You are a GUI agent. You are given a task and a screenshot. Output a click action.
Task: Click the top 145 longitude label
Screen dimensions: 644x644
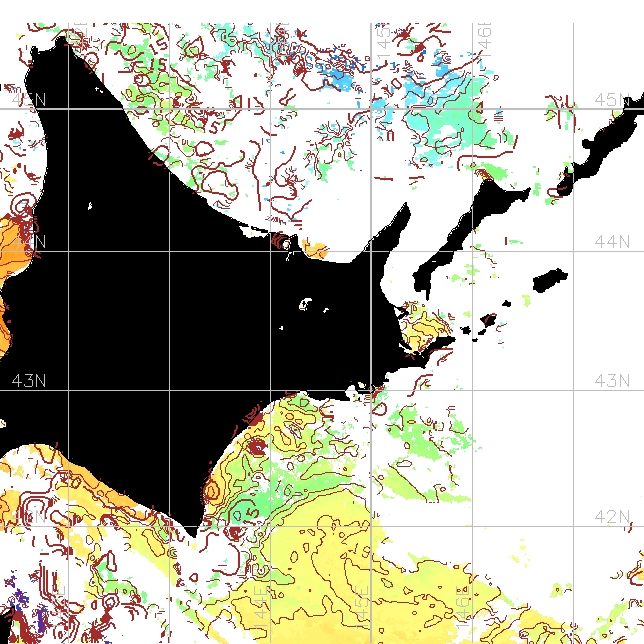383,40
